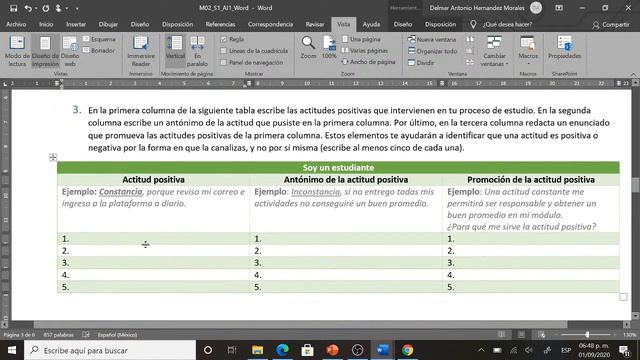Collapse the ribbon with chevron
Image resolution: width=640 pixels, height=360 pixels.
pyautogui.click(x=633, y=74)
